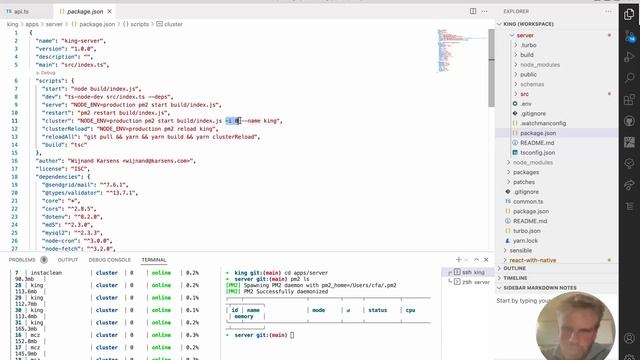The width and height of the screenshot is (640, 360).
Task: Close the bottom panel with the X
Action: (x=486, y=260)
